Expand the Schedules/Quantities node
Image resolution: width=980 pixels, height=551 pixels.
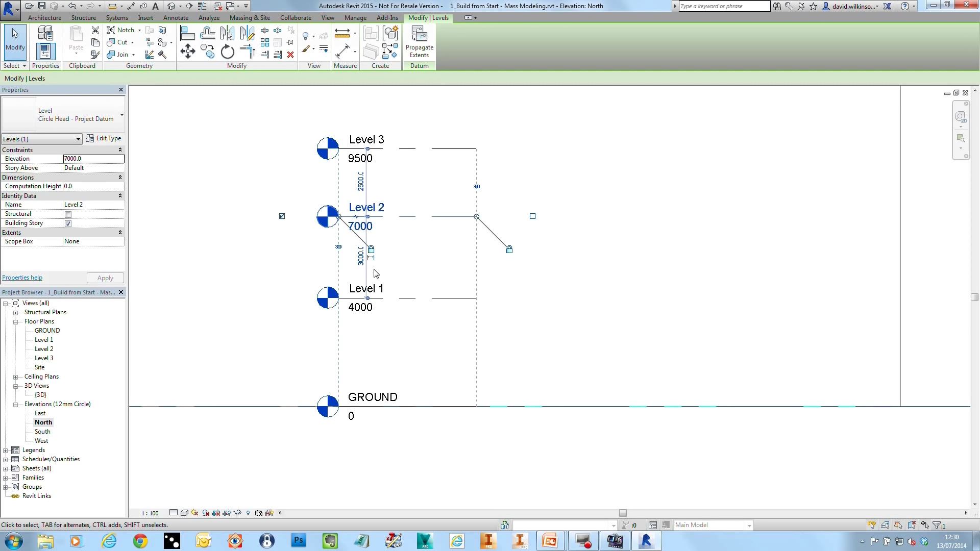pyautogui.click(x=6, y=459)
